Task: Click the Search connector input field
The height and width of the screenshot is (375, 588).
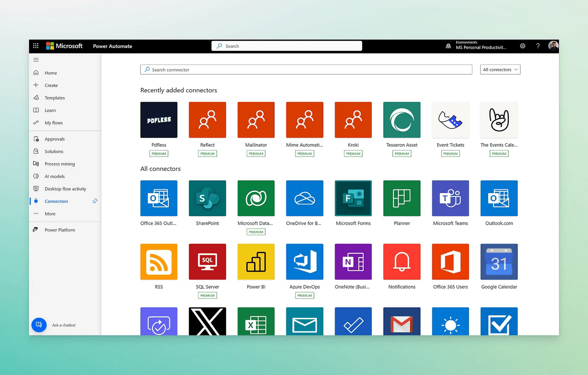Action: pyautogui.click(x=306, y=70)
